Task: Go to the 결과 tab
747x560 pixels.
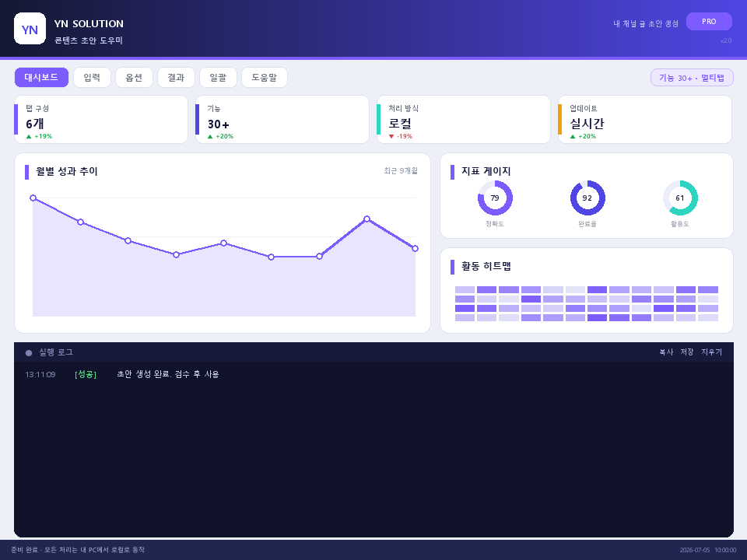Action: [176, 78]
